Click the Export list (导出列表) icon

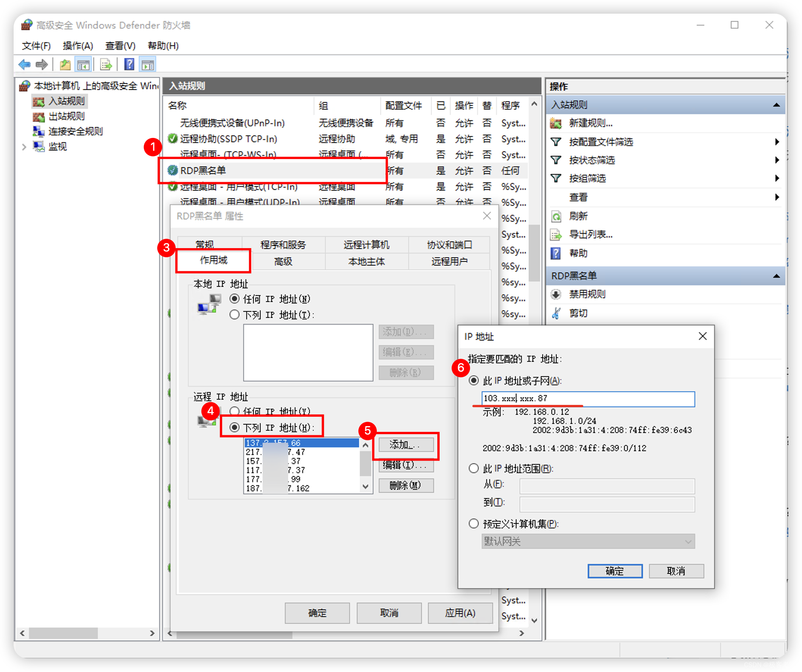[x=556, y=234]
